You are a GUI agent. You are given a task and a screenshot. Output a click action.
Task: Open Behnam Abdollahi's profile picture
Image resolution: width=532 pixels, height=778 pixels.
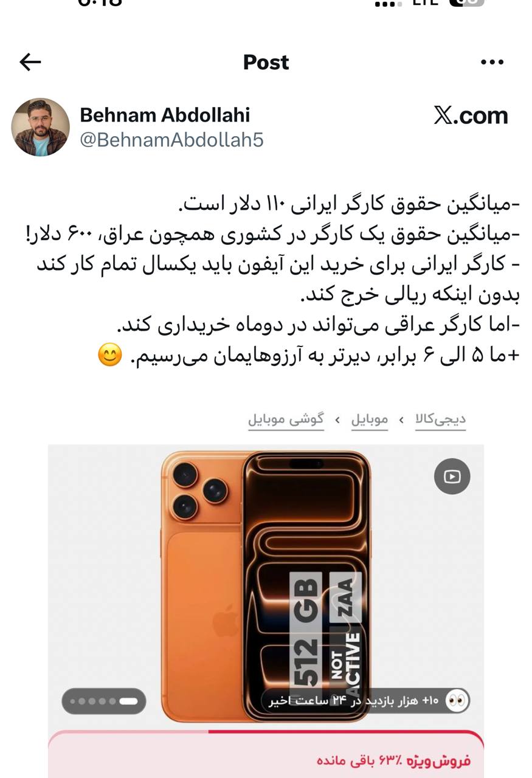(x=40, y=127)
